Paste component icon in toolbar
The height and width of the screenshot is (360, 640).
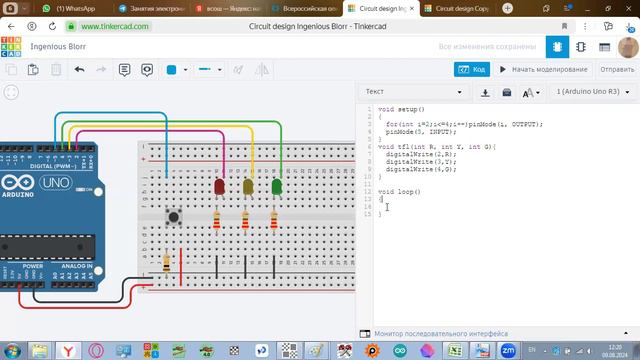point(33,70)
